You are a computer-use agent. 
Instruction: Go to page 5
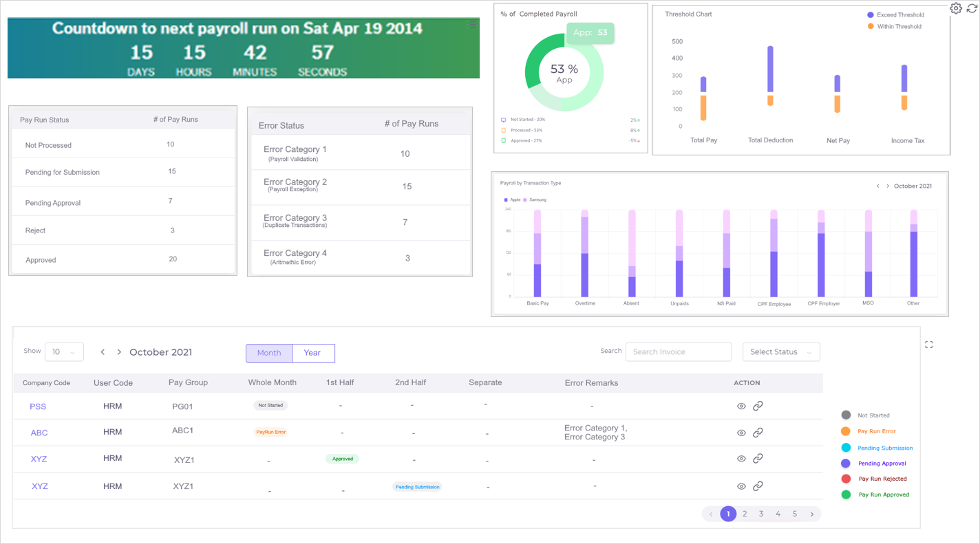[x=795, y=514]
